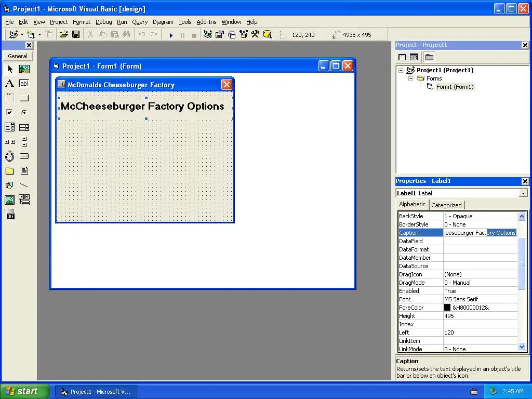532x399 pixels.
Task: Close the toolbox panel
Action: point(29,45)
